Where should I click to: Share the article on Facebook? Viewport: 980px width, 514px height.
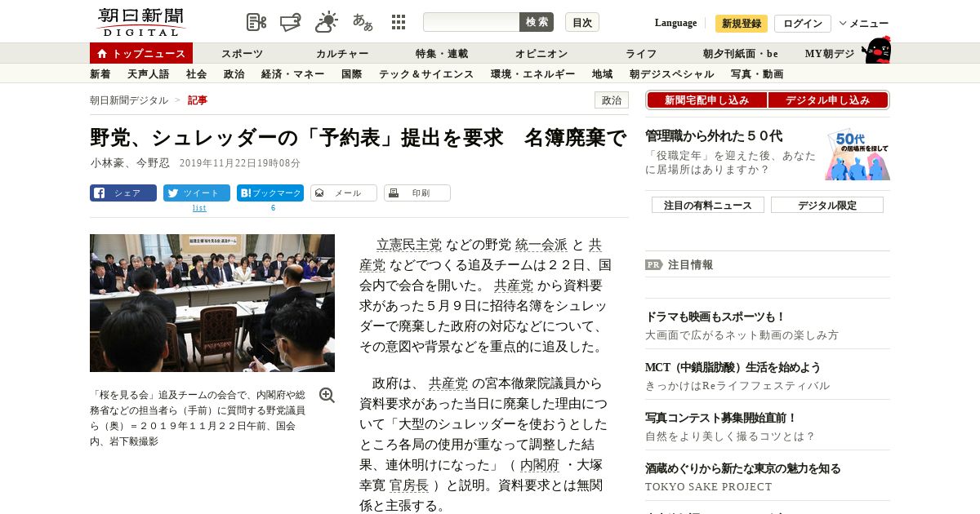pos(123,193)
